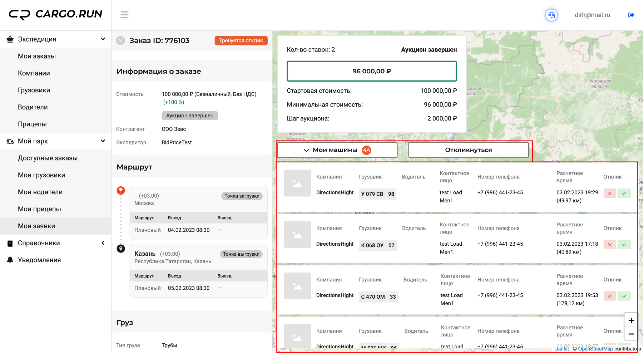Zoom in on the map
The image size is (644, 353).
(631, 320)
